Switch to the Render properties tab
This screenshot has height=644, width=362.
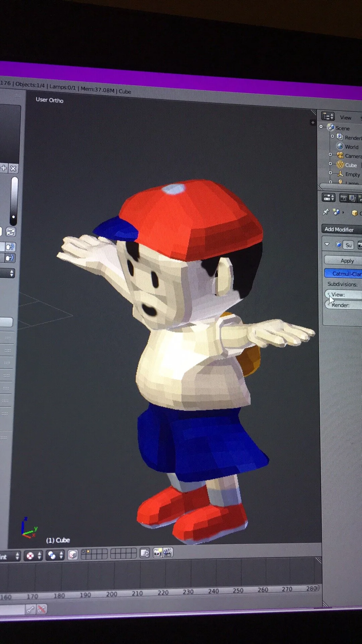(x=344, y=198)
